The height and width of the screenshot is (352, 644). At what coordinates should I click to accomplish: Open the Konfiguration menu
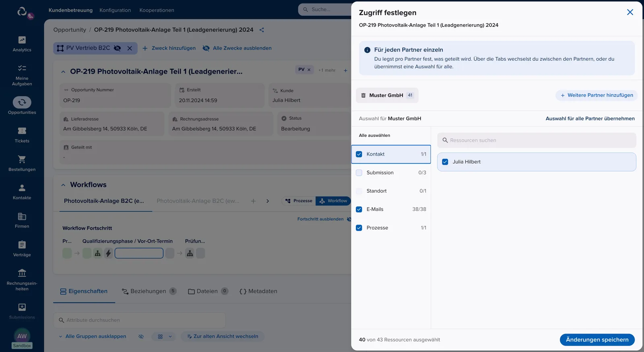(115, 10)
